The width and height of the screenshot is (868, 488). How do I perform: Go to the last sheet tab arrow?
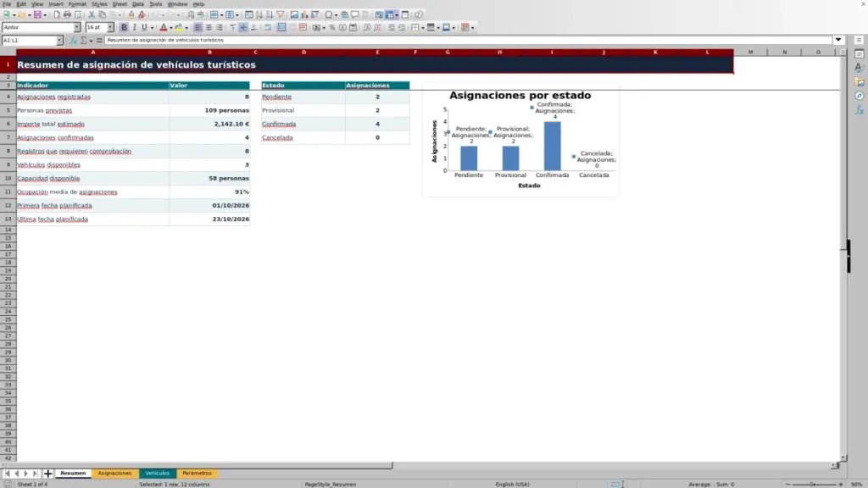(x=35, y=473)
